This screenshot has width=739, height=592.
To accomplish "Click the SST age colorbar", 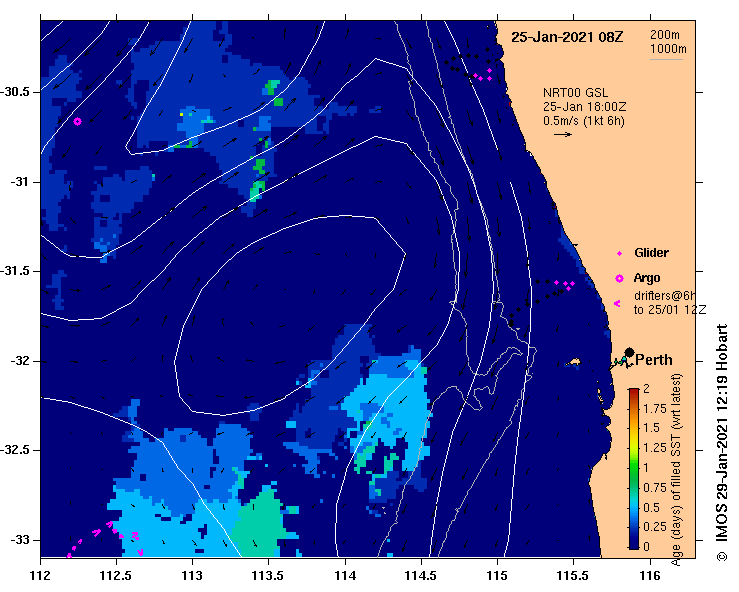I will 633,469.
